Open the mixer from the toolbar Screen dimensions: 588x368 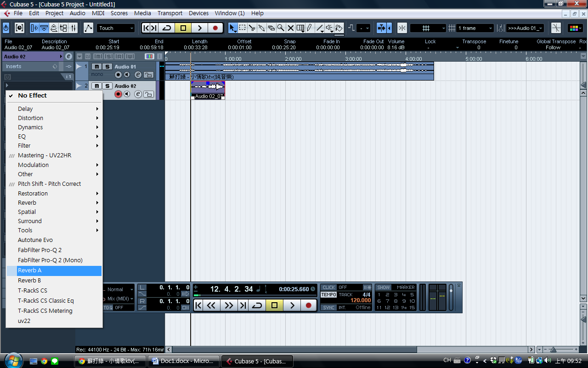(73, 28)
